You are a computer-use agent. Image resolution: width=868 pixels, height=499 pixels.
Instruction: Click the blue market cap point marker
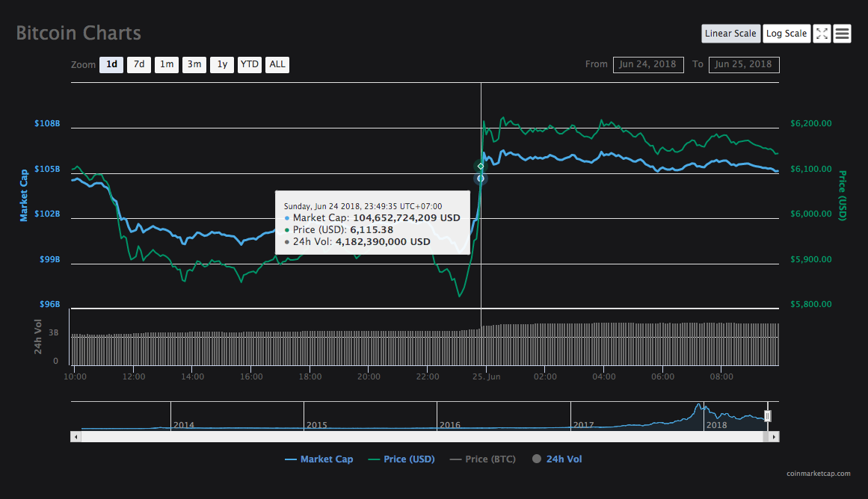(481, 178)
